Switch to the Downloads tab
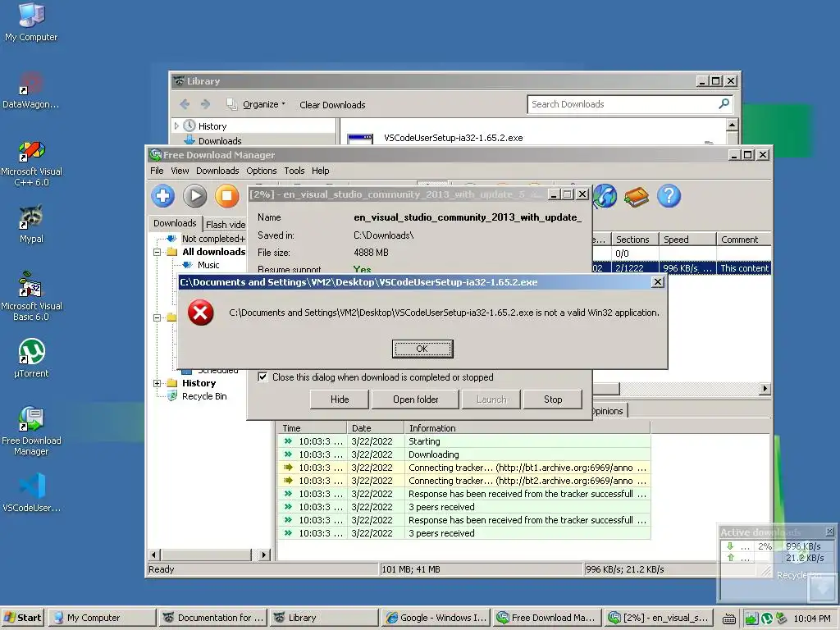 [x=175, y=223]
